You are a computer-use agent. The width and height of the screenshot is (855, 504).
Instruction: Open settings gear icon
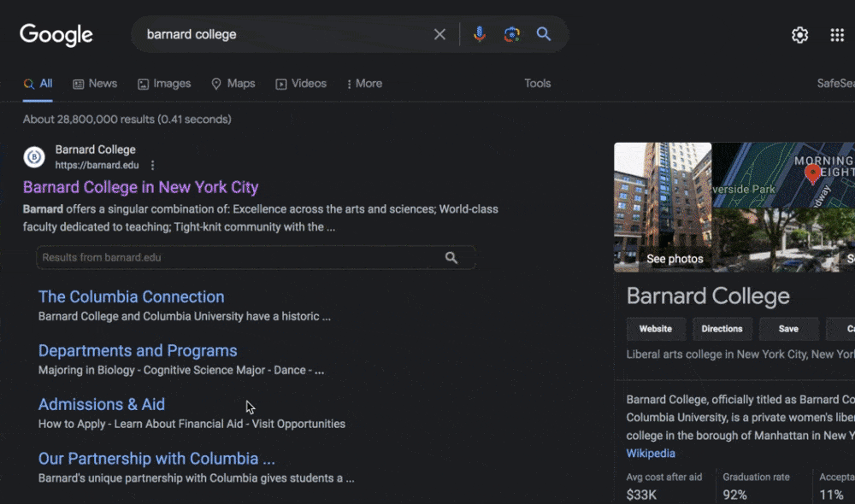799,35
